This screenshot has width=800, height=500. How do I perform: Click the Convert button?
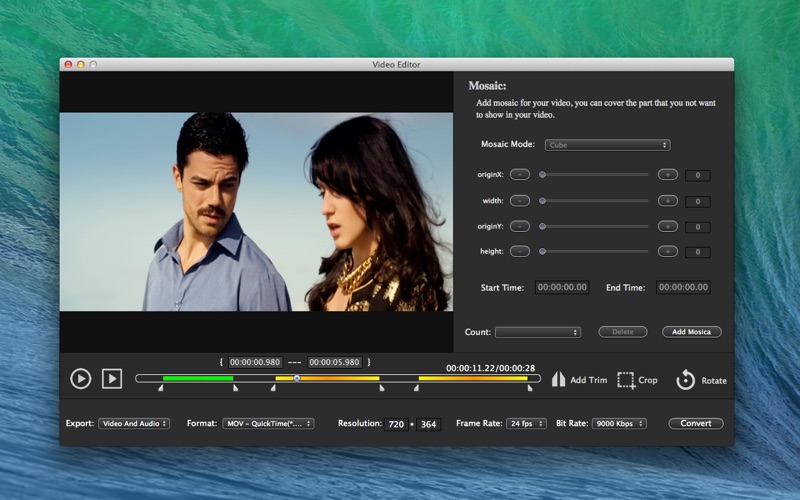(696, 423)
